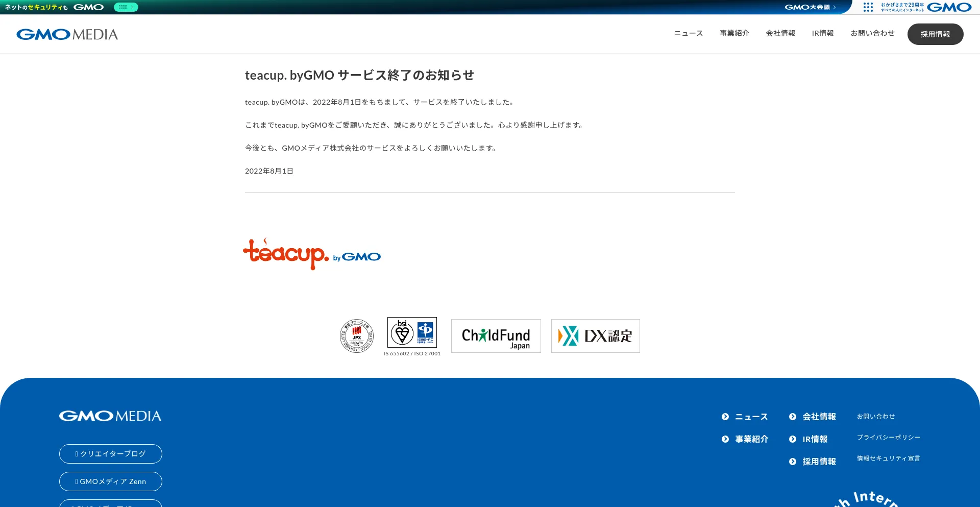
Task: Click the GMO MEDIA logo in the header
Action: 67,34
